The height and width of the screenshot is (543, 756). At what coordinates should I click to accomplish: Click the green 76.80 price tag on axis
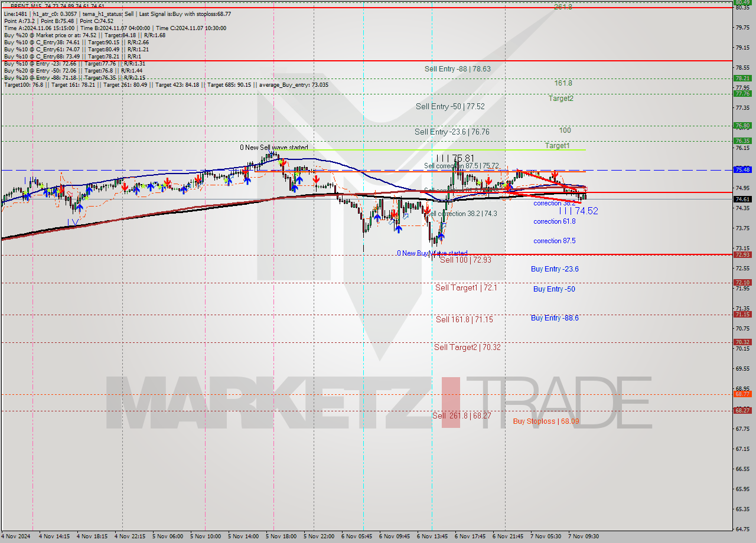(x=742, y=126)
